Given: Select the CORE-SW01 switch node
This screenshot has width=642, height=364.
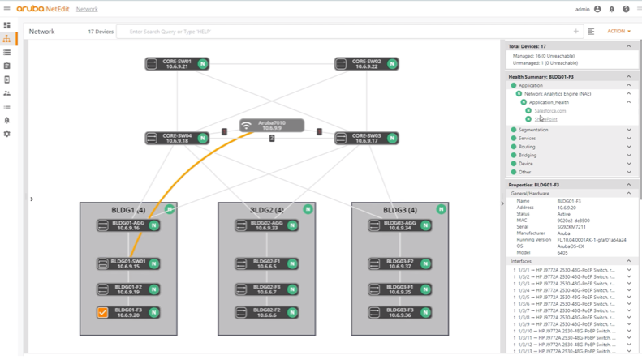Looking at the screenshot, I should point(176,63).
